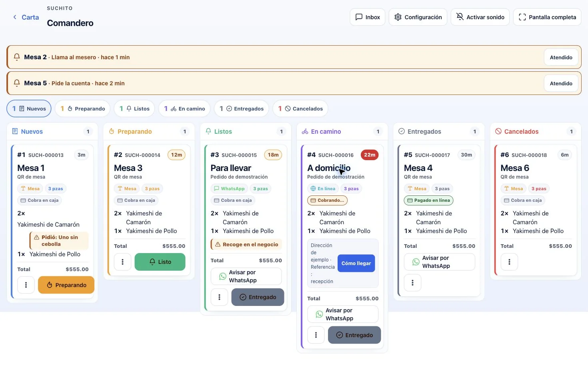The image size is (588, 382).
Task: Move order #1 to Preparando
Action: click(66, 285)
